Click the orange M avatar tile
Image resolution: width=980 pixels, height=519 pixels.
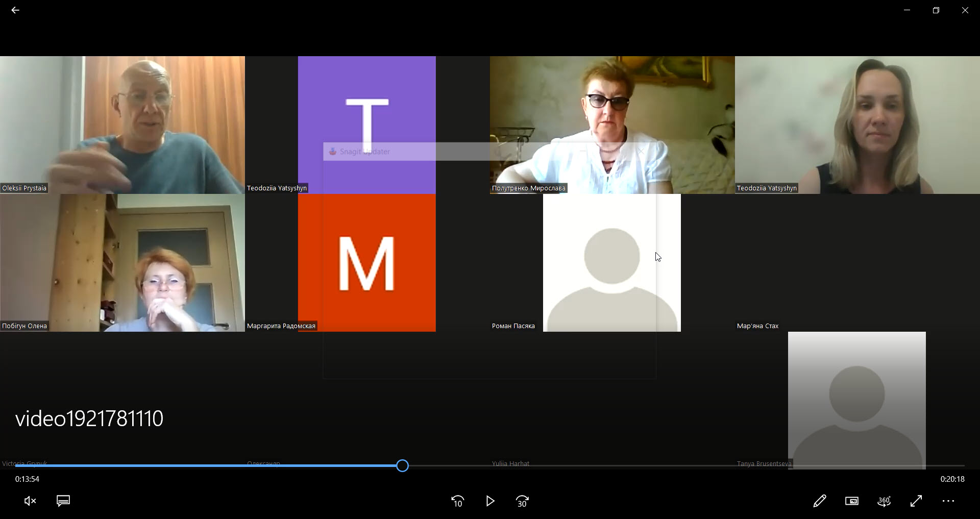[x=366, y=263]
